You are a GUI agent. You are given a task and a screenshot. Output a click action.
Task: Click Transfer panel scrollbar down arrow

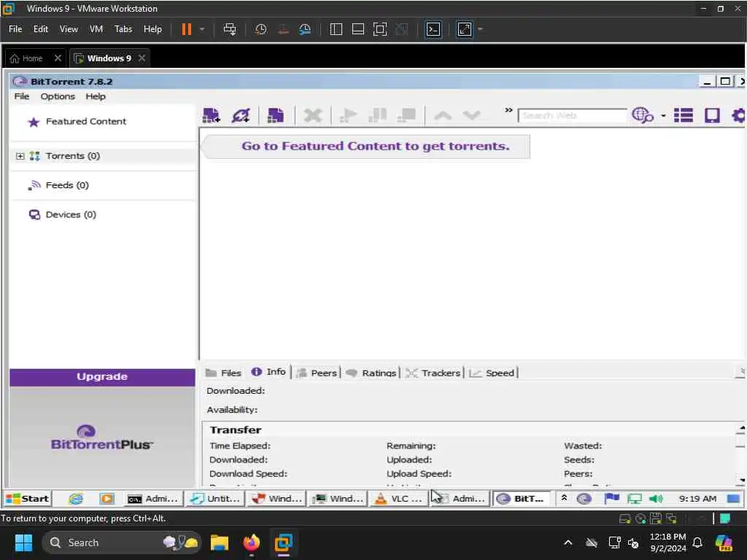(x=741, y=480)
